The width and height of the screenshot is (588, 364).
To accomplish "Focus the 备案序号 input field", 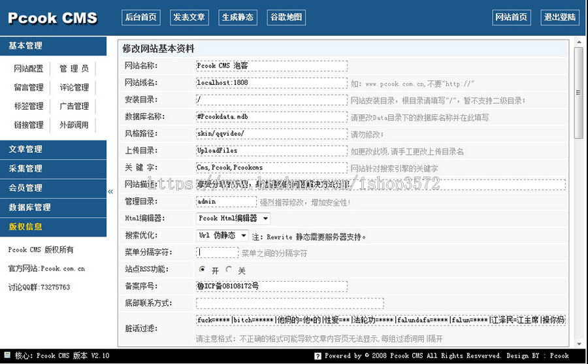I will point(272,286).
